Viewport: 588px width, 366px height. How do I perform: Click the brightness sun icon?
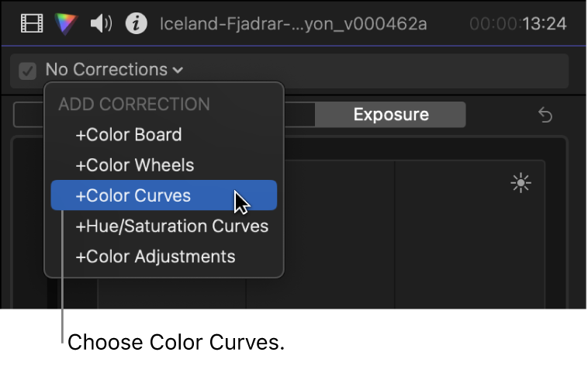521,183
